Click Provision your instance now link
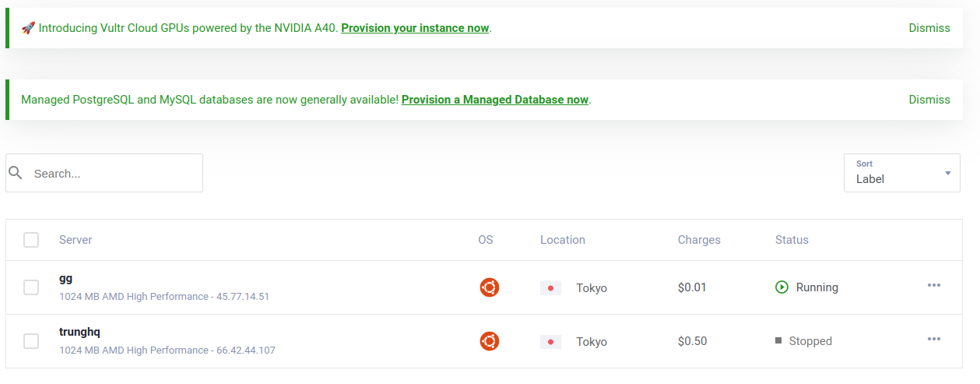The height and width of the screenshot is (384, 980). [415, 28]
